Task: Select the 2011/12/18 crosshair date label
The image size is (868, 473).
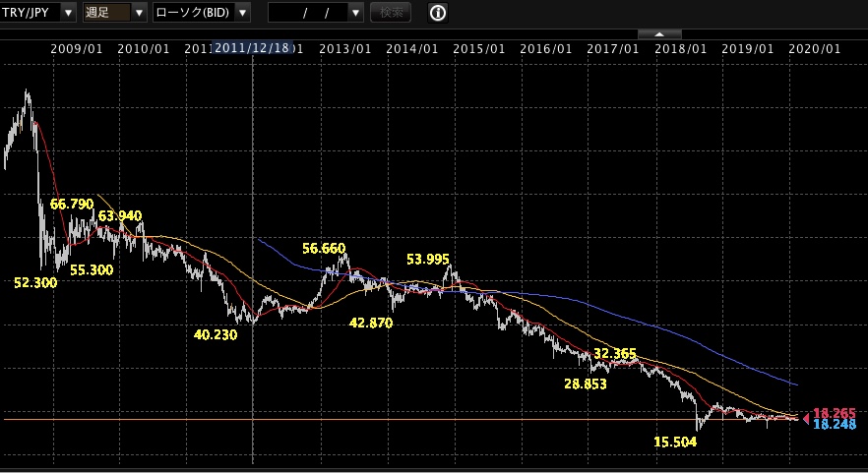Action: pyautogui.click(x=252, y=48)
